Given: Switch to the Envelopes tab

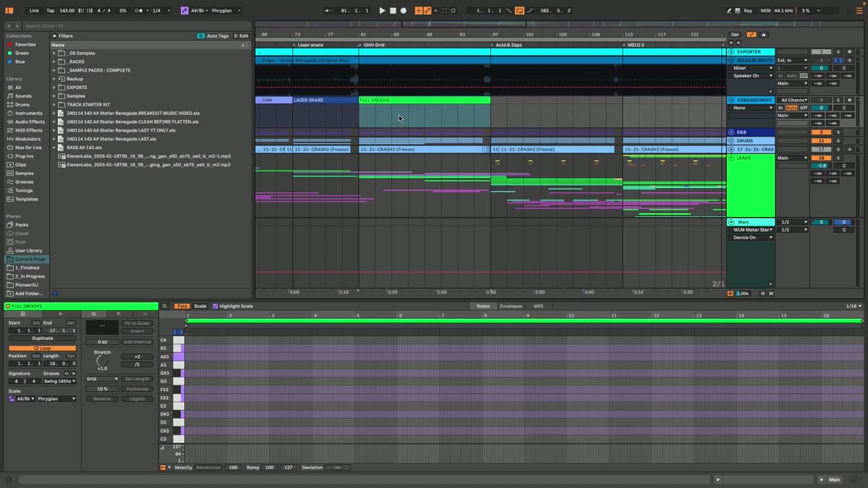Looking at the screenshot, I should [x=511, y=306].
